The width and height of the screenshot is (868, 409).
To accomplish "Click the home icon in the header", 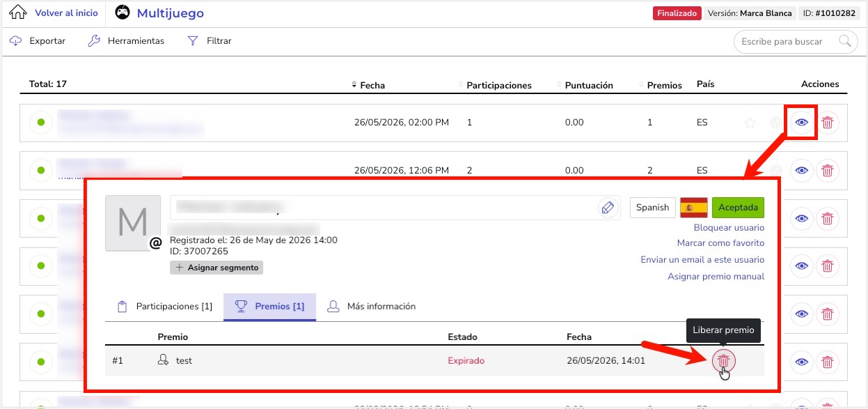I will point(18,13).
